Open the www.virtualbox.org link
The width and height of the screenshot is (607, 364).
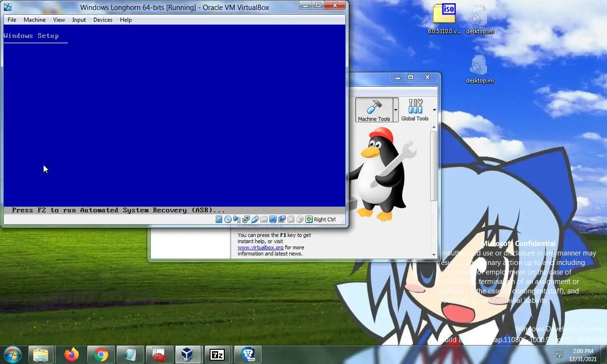pyautogui.click(x=260, y=247)
